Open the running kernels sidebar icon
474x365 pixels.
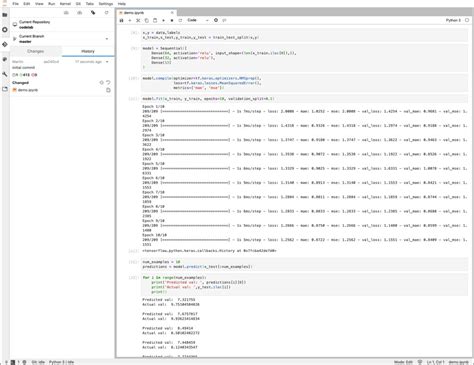pos(5,30)
